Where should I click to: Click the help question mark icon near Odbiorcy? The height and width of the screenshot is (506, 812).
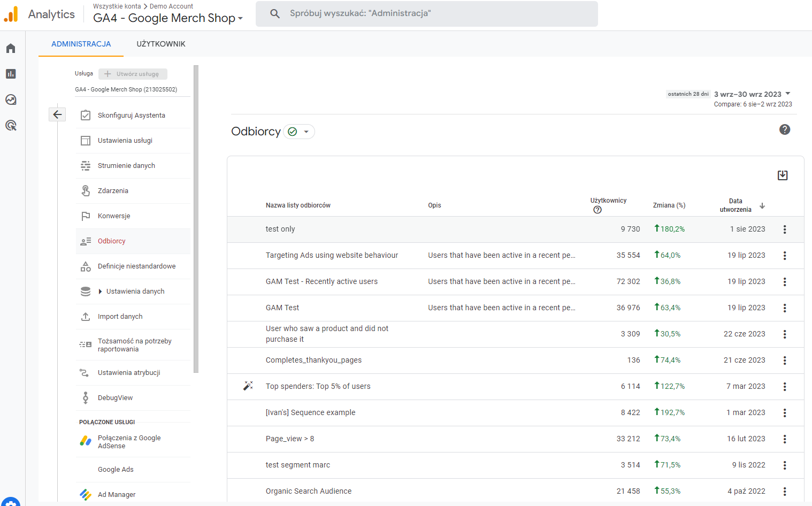coord(785,129)
